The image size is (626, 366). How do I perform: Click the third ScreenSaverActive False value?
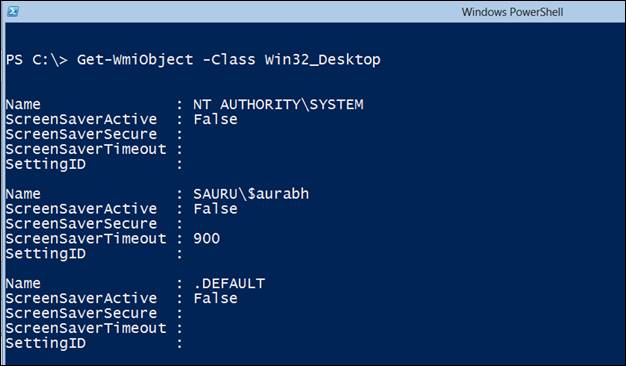(x=216, y=298)
